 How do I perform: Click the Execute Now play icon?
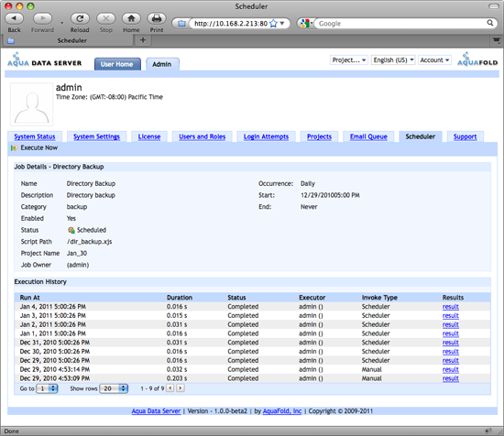tap(14, 148)
